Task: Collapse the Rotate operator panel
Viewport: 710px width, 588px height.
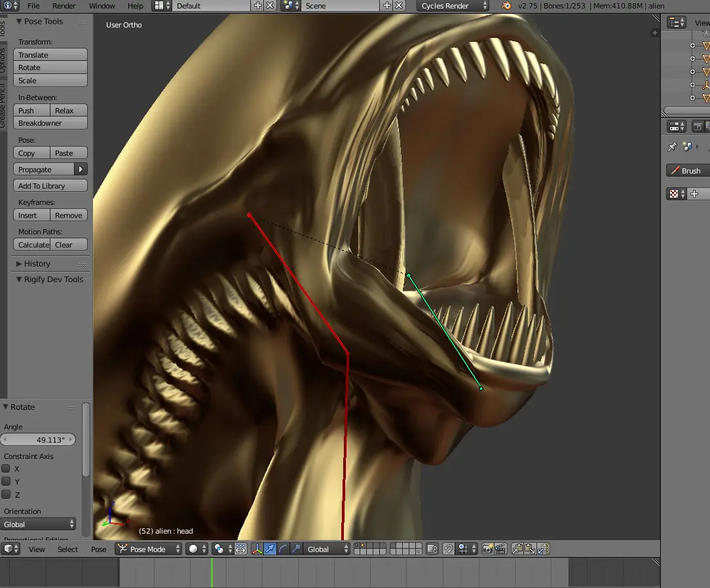Action: point(5,407)
